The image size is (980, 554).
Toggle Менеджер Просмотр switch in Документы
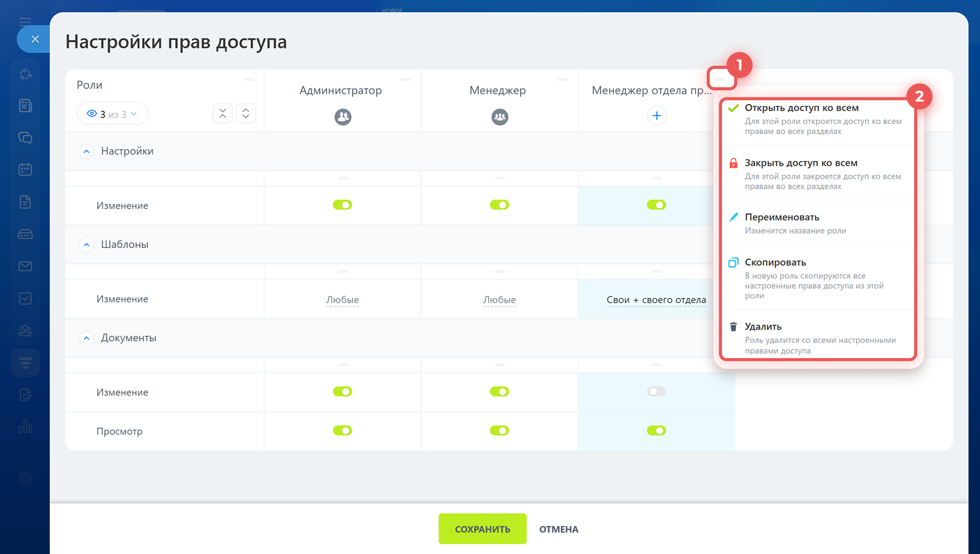pyautogui.click(x=499, y=431)
